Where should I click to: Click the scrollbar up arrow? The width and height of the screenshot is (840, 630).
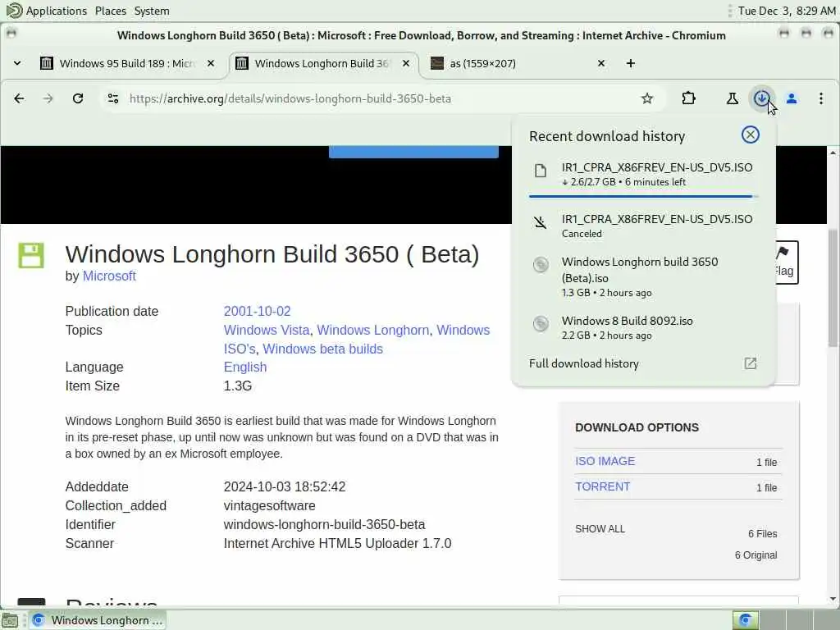point(833,153)
